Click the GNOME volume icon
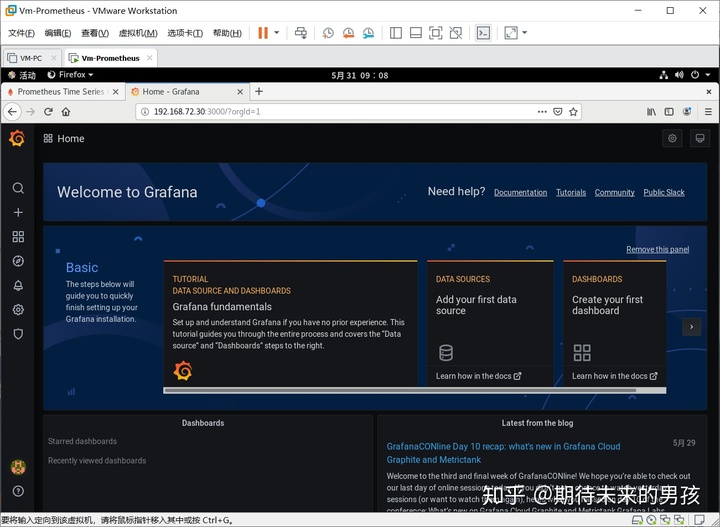720x527 pixels. pos(679,74)
